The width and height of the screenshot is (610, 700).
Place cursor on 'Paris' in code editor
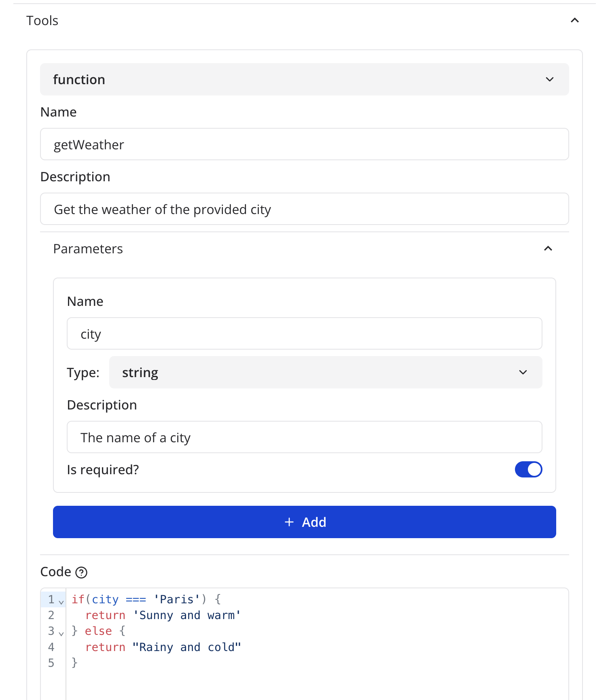[177, 599]
